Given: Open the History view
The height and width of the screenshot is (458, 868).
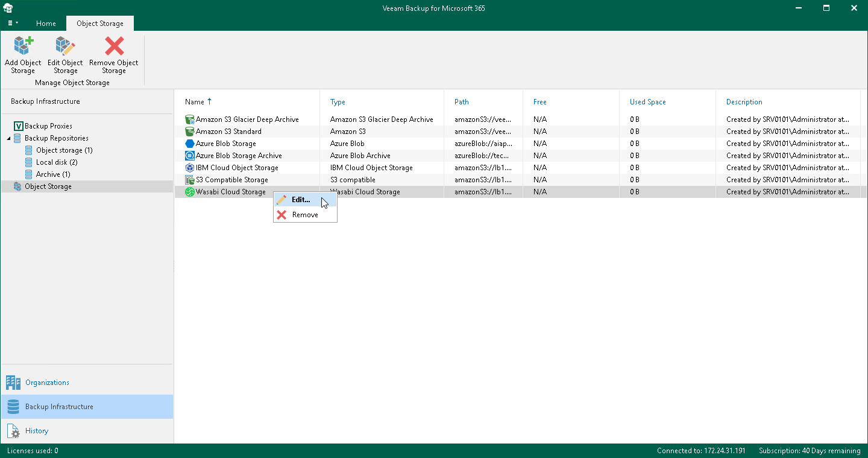Looking at the screenshot, I should coord(87,431).
